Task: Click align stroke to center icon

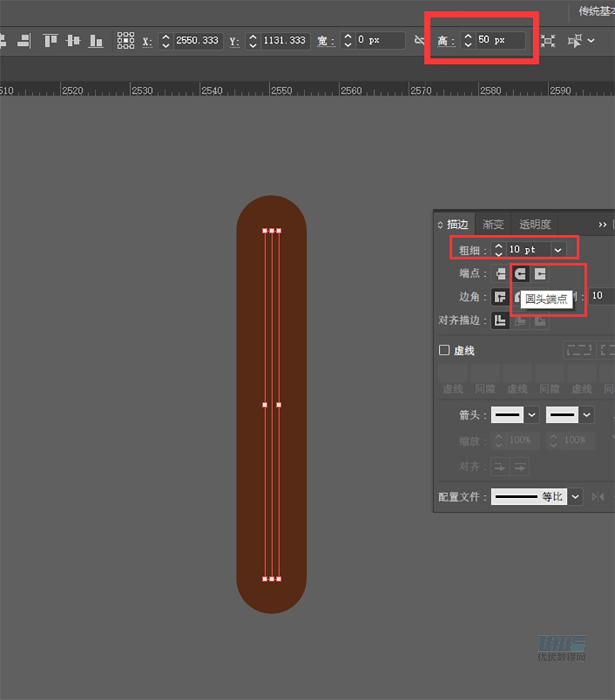Action: pyautogui.click(x=500, y=320)
